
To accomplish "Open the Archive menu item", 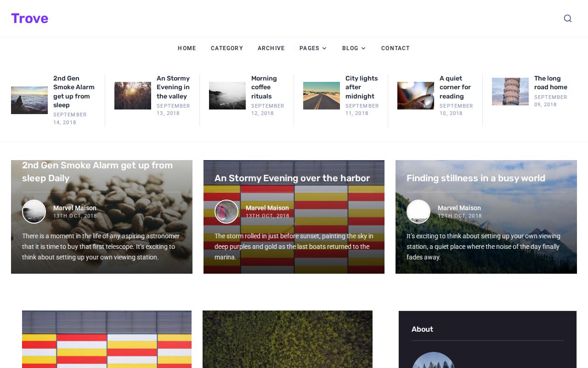I will pyautogui.click(x=271, y=48).
